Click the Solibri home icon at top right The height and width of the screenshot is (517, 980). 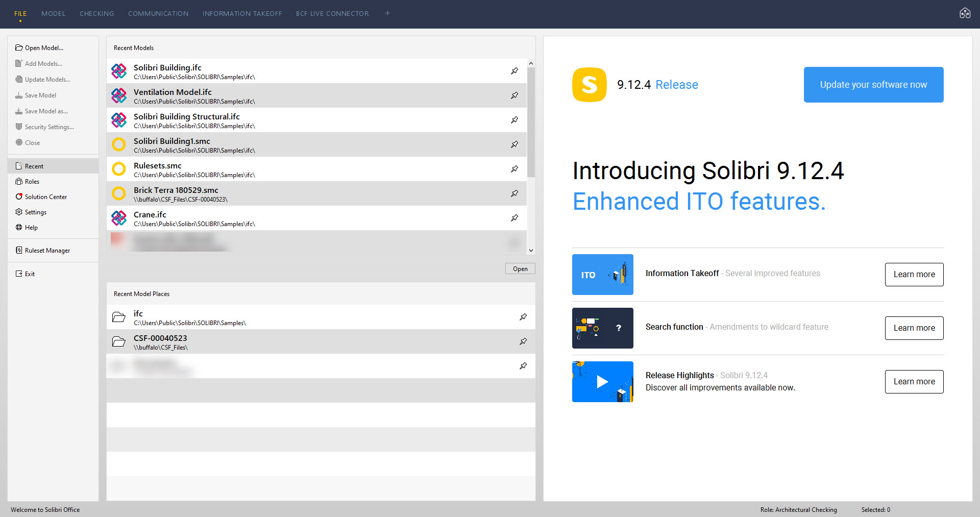[965, 13]
